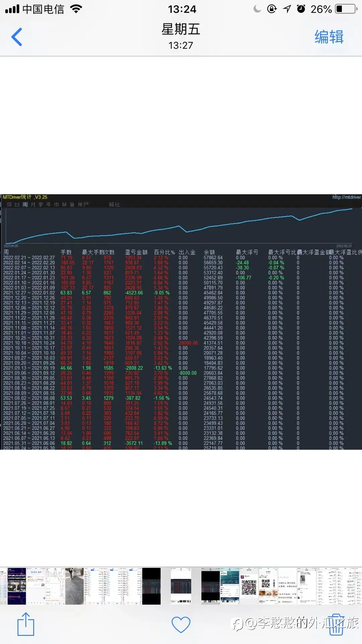This screenshot has height=644, width=362.
Task: Click the 20000.00 deposit cell
Action: point(188,343)
